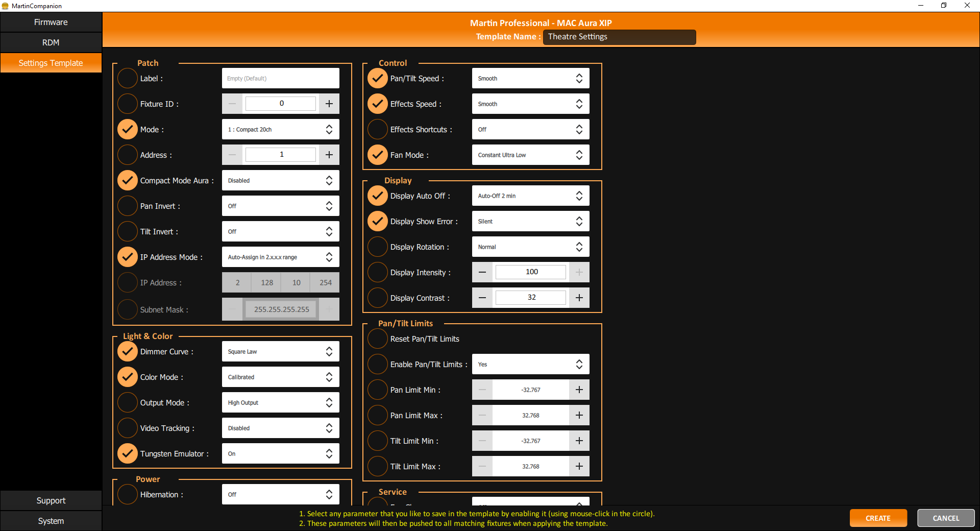Decrease Display Intensity with the minus icon
This screenshot has height=531, width=980.
(x=482, y=272)
